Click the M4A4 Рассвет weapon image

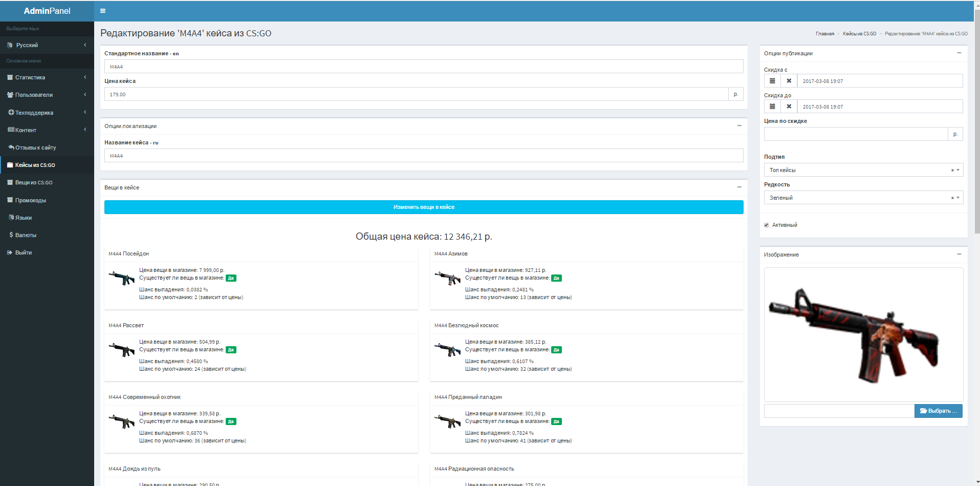point(121,350)
